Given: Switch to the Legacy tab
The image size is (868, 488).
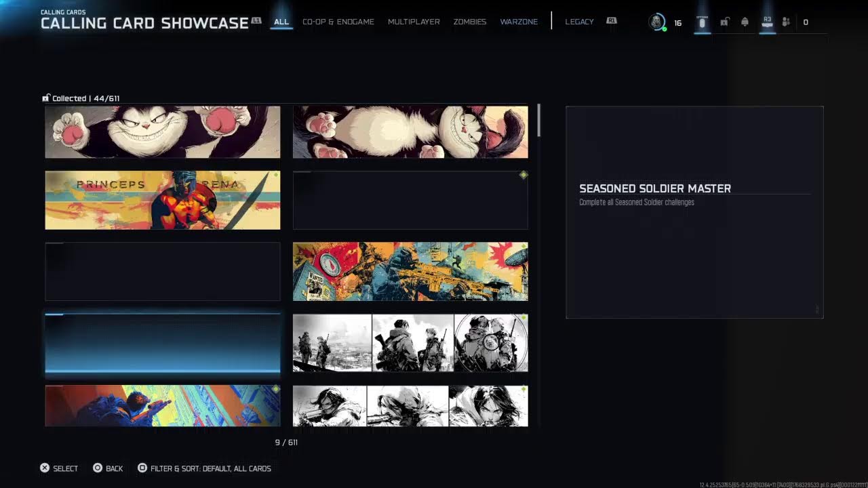Looking at the screenshot, I should 579,22.
